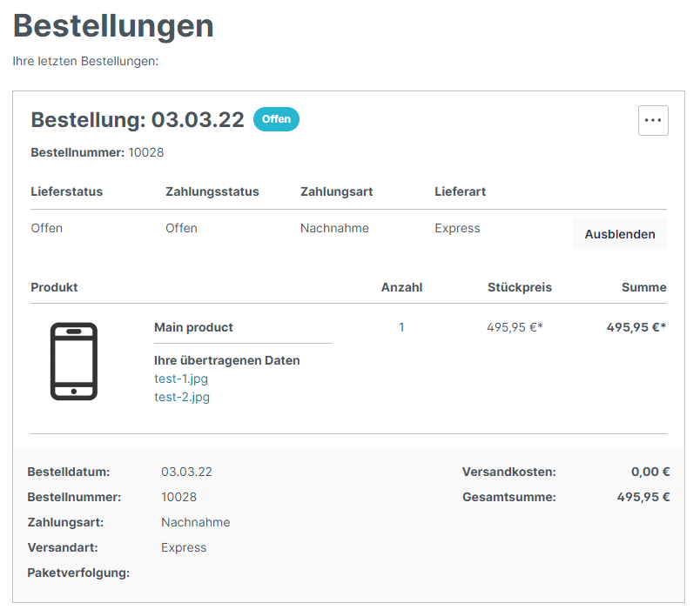
Task: Open the order actions ellipsis menu
Action: coord(653,120)
